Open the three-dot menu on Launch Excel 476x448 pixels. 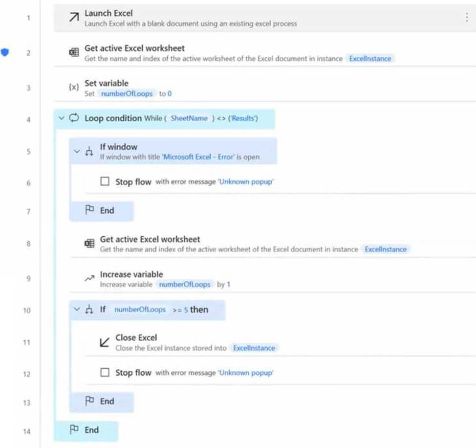(466, 18)
